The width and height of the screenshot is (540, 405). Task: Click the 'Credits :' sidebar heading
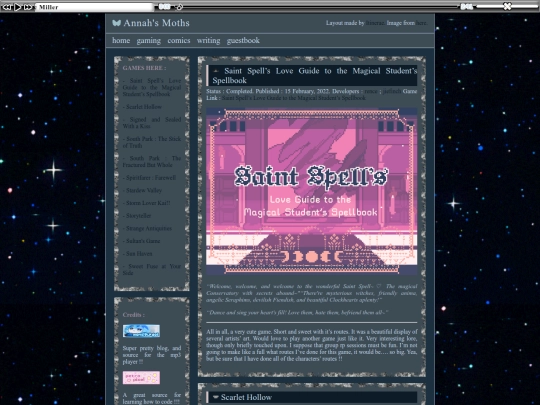[134, 315]
